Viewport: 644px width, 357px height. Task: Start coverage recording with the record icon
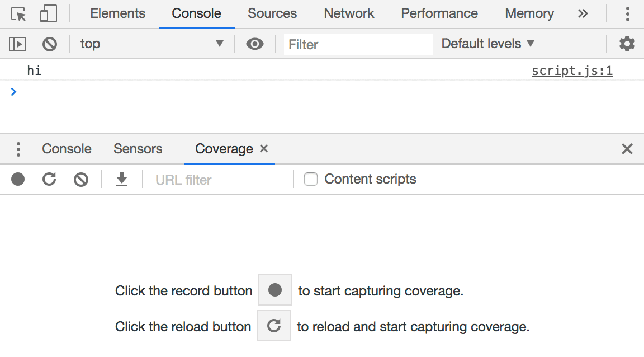[x=17, y=179]
